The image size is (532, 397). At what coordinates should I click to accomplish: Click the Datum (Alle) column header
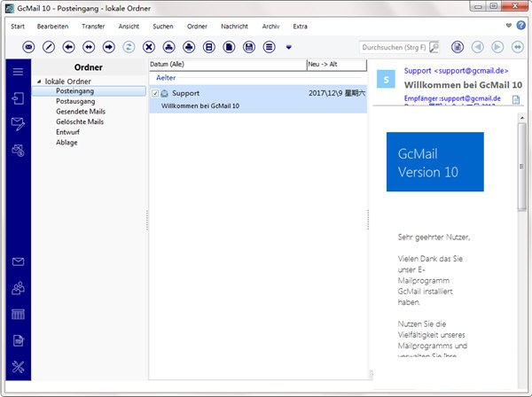[228, 65]
